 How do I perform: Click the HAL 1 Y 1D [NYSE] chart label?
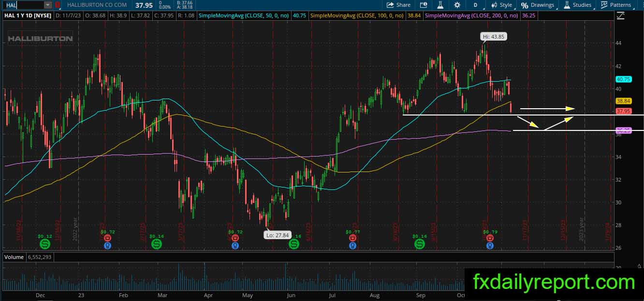[28, 15]
